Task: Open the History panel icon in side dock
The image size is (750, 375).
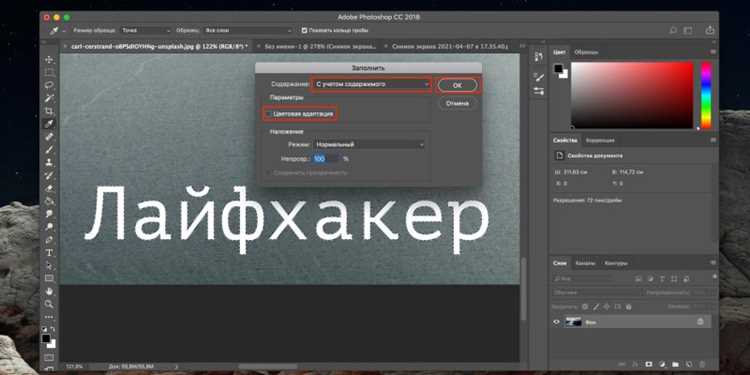Action: pyautogui.click(x=539, y=57)
